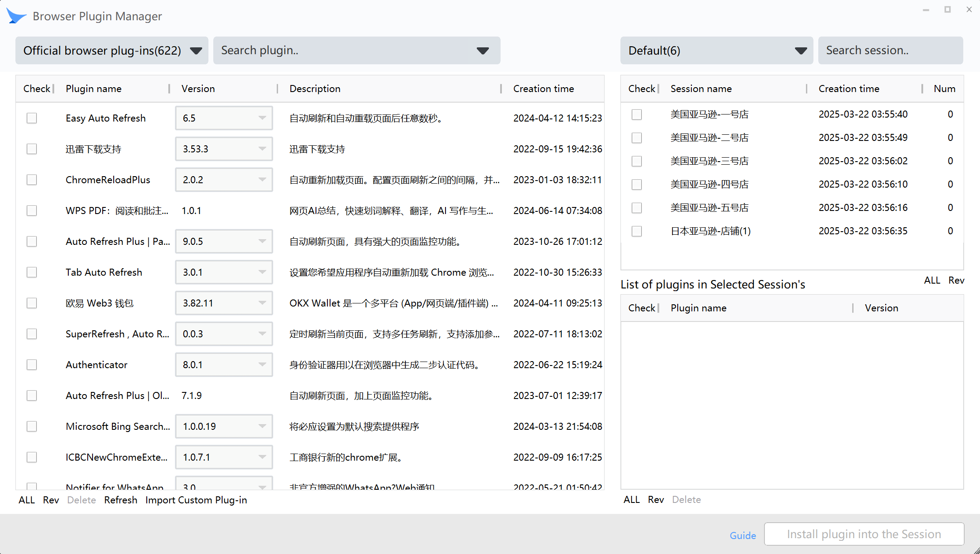This screenshot has width=980, height=554.
Task: Sort plugins by Plugin name column header
Action: [x=93, y=89]
